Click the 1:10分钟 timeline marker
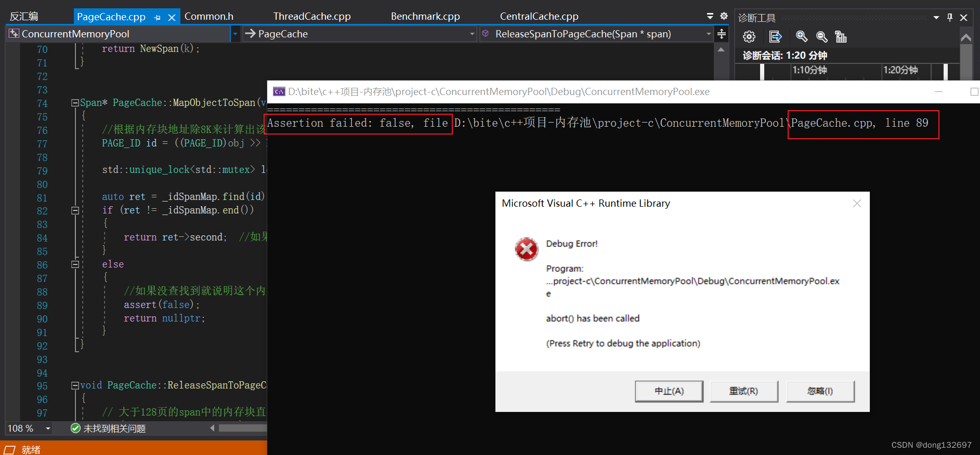The width and height of the screenshot is (980, 455). click(x=809, y=70)
